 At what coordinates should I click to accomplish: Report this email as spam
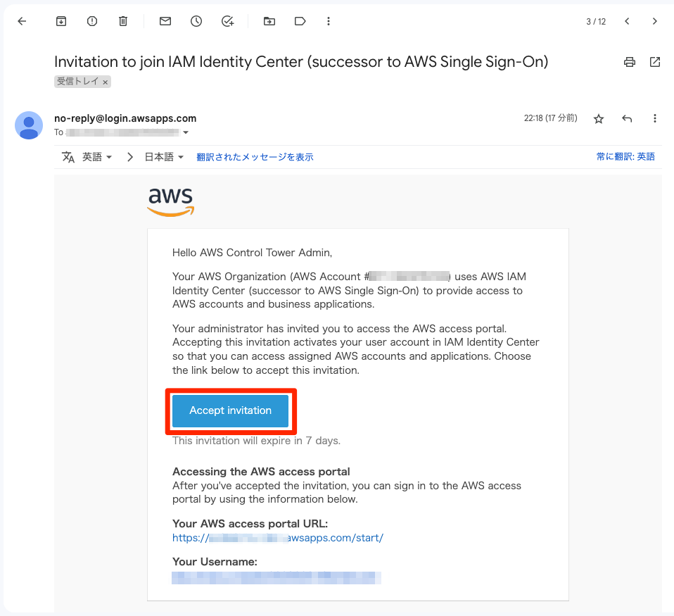92,21
